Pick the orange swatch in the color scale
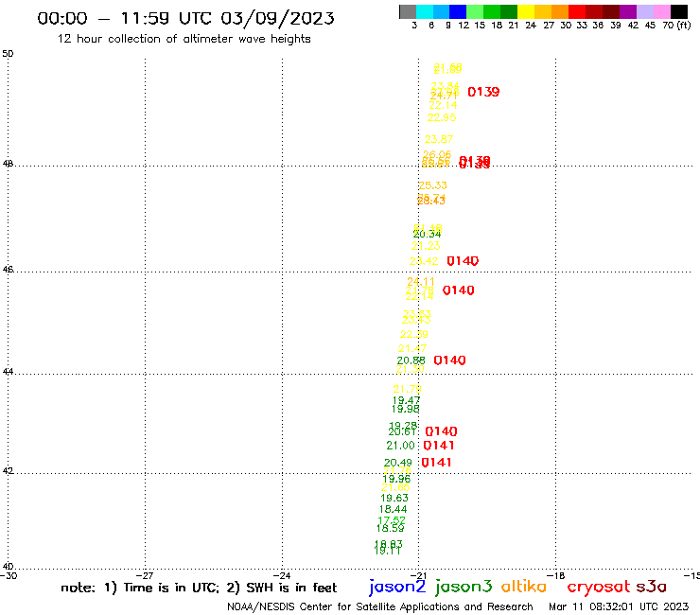 pos(560,11)
